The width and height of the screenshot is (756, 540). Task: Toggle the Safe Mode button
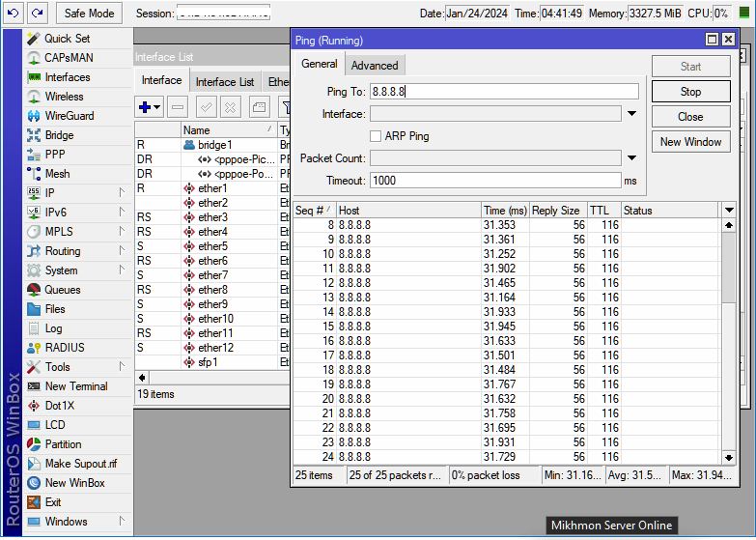[89, 13]
